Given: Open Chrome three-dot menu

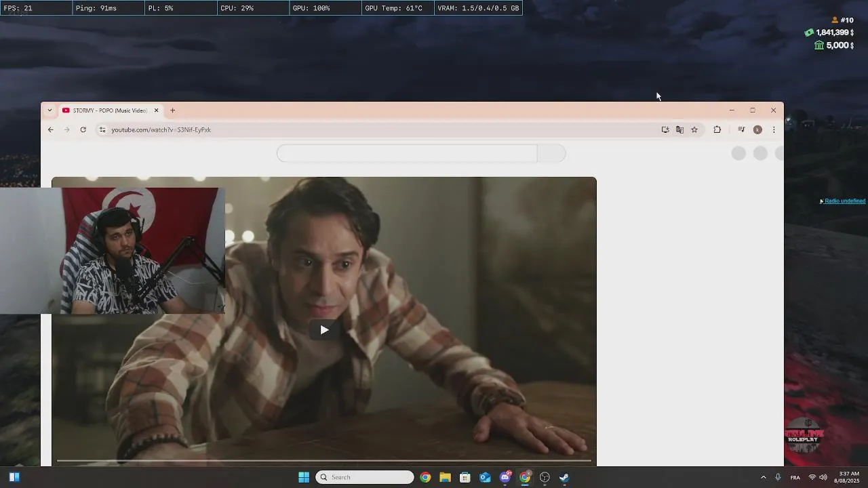Looking at the screenshot, I should pos(774,129).
